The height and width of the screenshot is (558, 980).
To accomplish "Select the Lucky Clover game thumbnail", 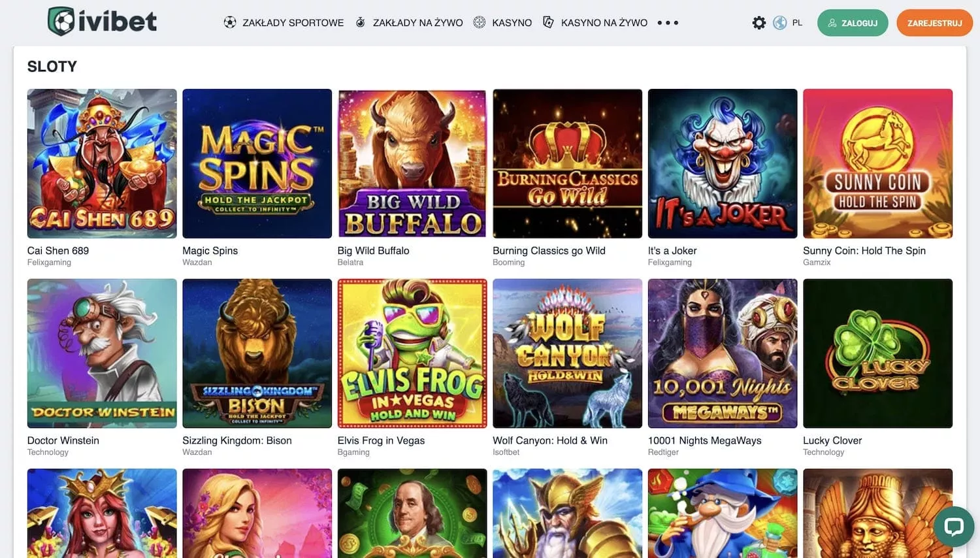I will pyautogui.click(x=877, y=353).
